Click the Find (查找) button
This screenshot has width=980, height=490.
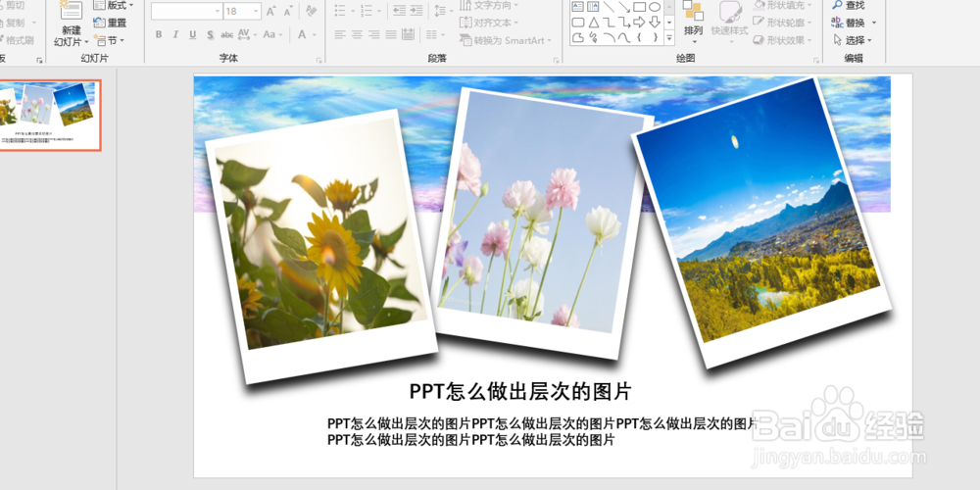tap(849, 5)
